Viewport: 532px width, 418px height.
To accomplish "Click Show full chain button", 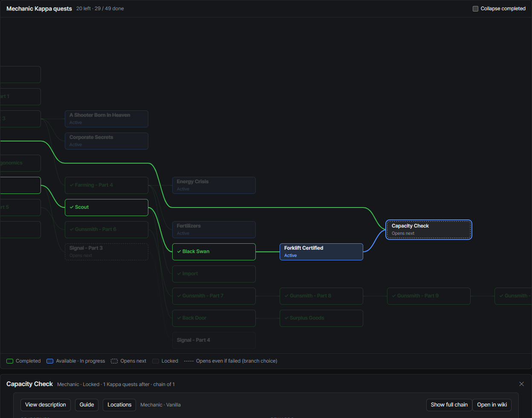I will pos(449,405).
